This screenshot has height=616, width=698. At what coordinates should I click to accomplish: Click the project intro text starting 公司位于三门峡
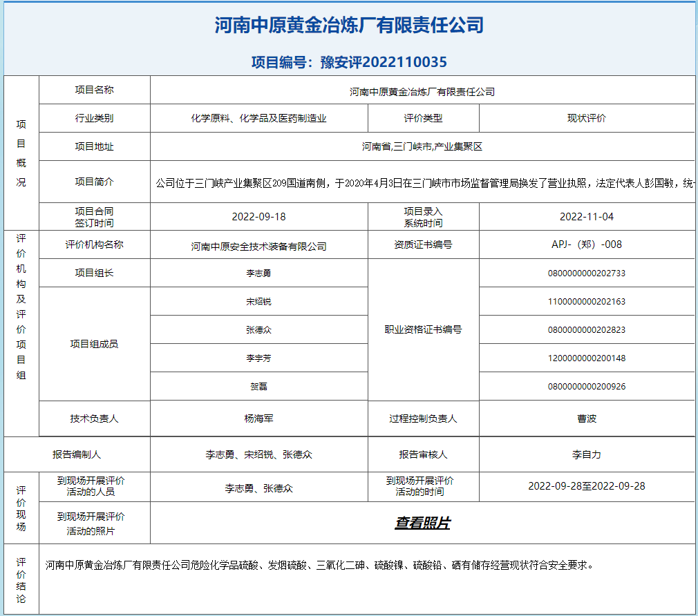click(425, 183)
